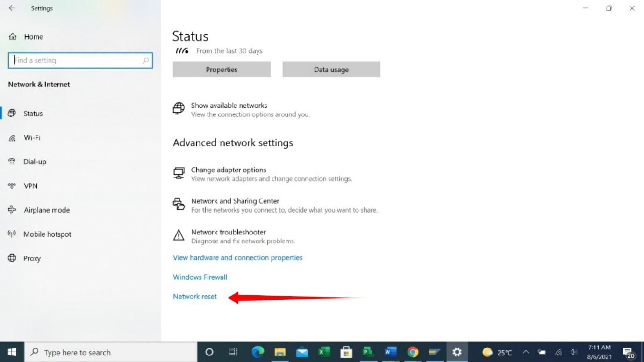Open Change adapter options
The height and width of the screenshot is (362, 644).
click(x=229, y=170)
